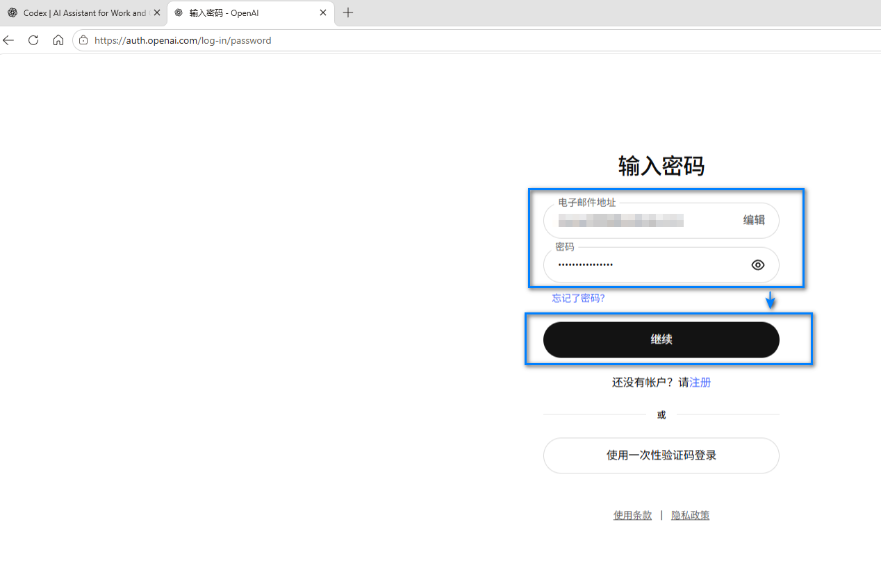Go back to the previous page
Viewport: 881px width, 588px height.
point(8,40)
